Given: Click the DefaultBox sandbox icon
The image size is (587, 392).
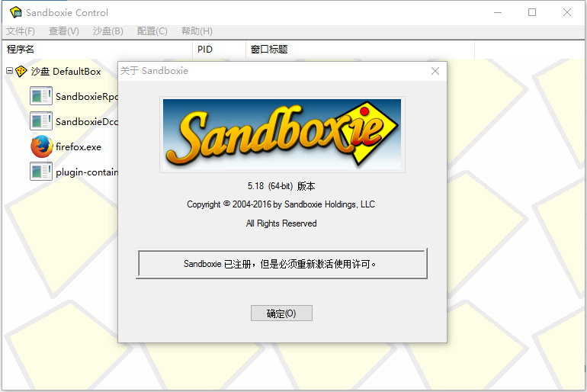Looking at the screenshot, I should point(21,71).
